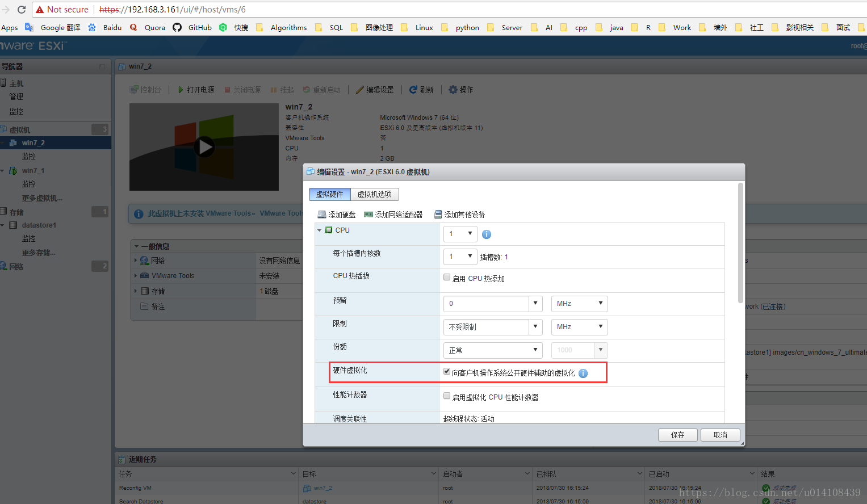This screenshot has height=504, width=867.
Task: Select datastore1 in navigator
Action: (39, 225)
